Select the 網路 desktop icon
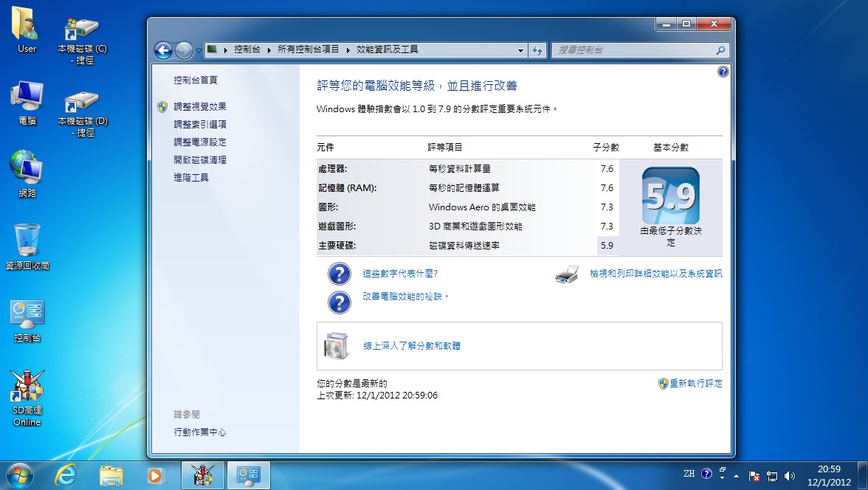 click(27, 174)
